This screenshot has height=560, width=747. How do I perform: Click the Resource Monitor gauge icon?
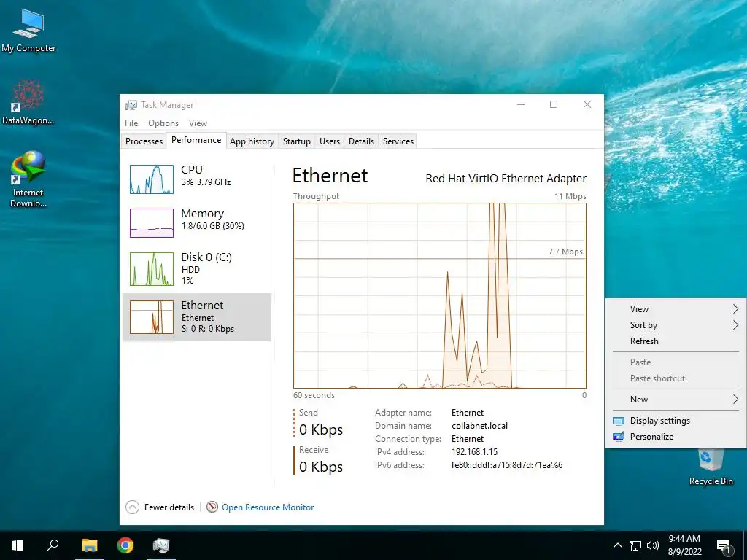point(212,507)
